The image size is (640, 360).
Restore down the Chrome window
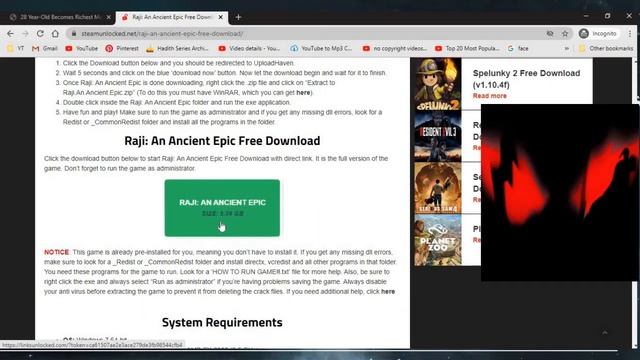[607, 16]
